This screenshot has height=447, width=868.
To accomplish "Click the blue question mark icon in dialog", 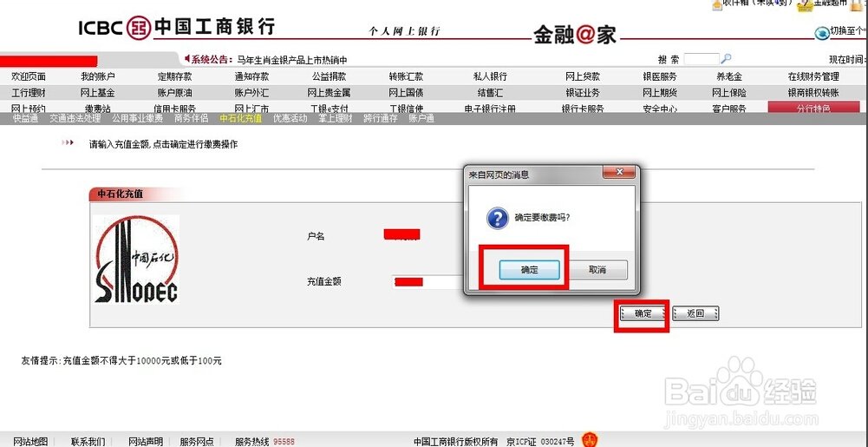I will [x=497, y=218].
